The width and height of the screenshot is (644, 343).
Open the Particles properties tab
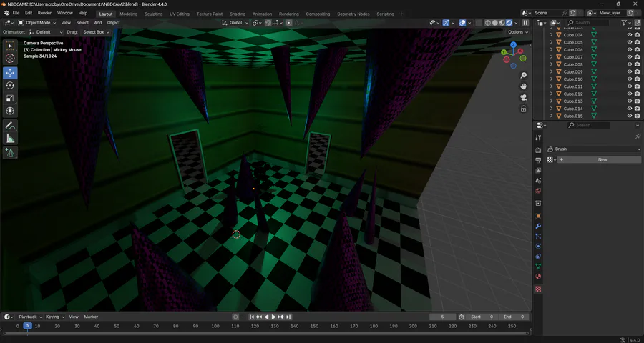538,237
